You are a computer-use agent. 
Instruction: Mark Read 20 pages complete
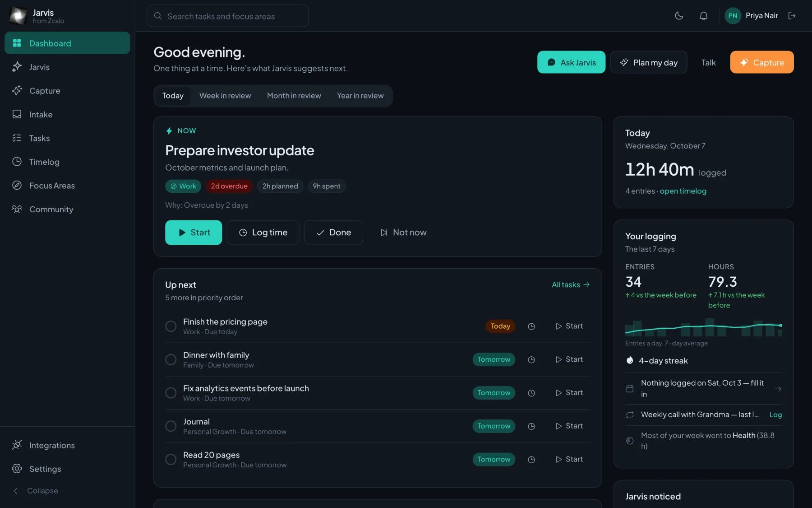pyautogui.click(x=171, y=459)
